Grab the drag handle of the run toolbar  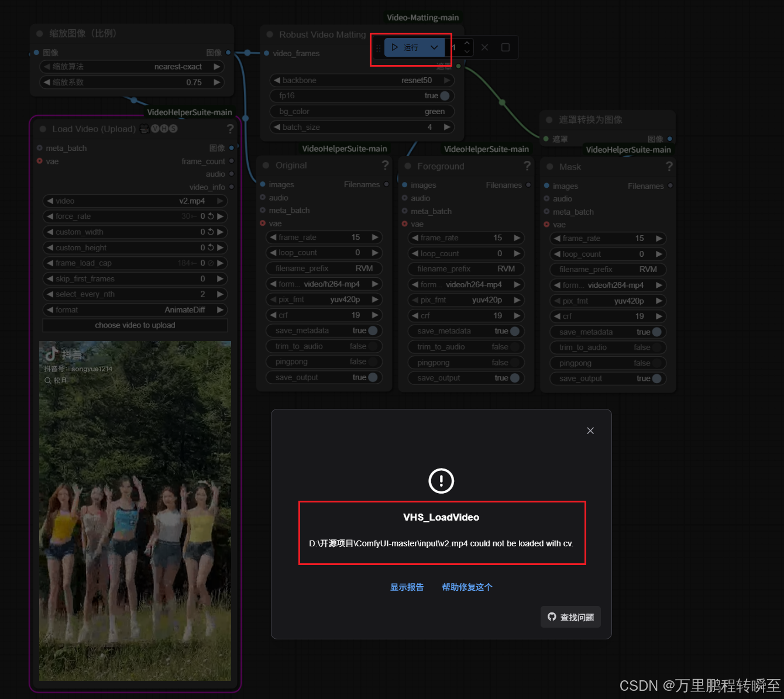(379, 48)
